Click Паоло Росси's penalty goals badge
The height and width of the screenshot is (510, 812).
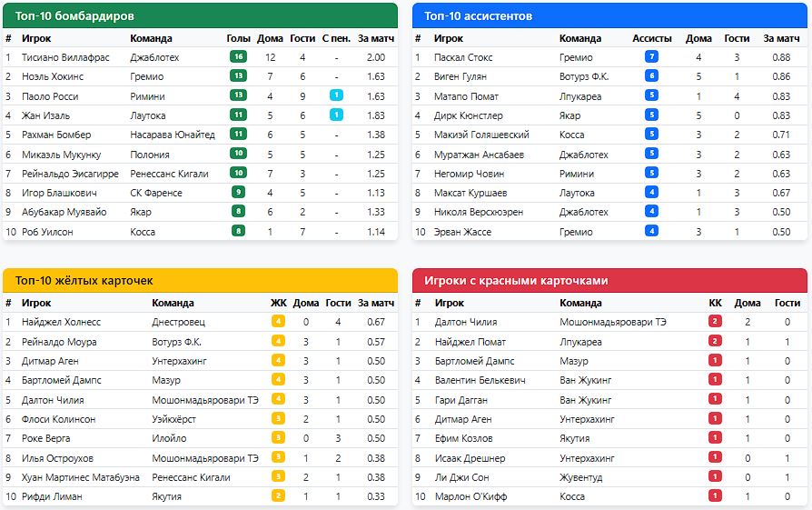[336, 95]
